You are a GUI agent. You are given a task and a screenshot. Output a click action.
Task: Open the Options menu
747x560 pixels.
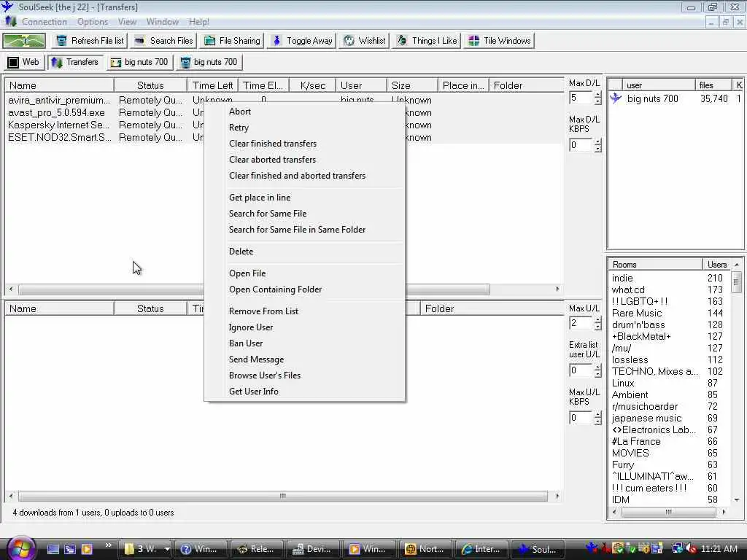(x=93, y=22)
